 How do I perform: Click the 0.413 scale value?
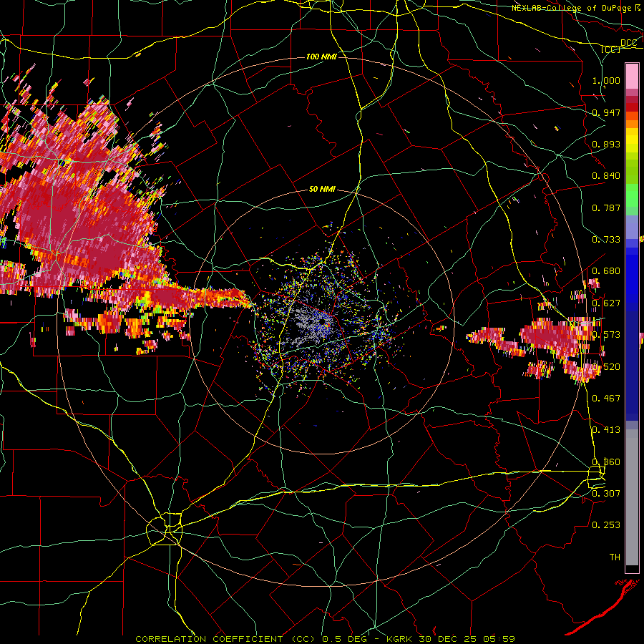click(606, 430)
